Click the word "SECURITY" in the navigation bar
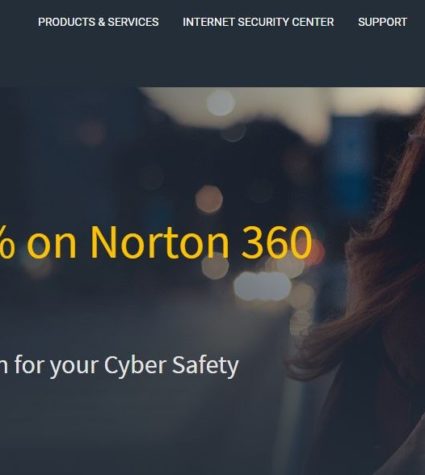Image resolution: width=425 pixels, height=475 pixels. pos(263,22)
